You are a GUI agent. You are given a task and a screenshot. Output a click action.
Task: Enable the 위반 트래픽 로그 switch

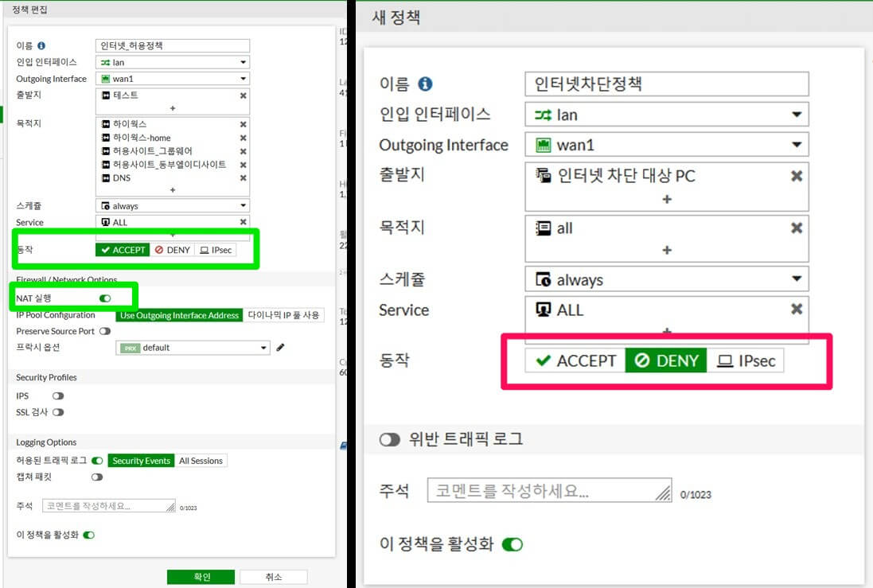tap(390, 440)
